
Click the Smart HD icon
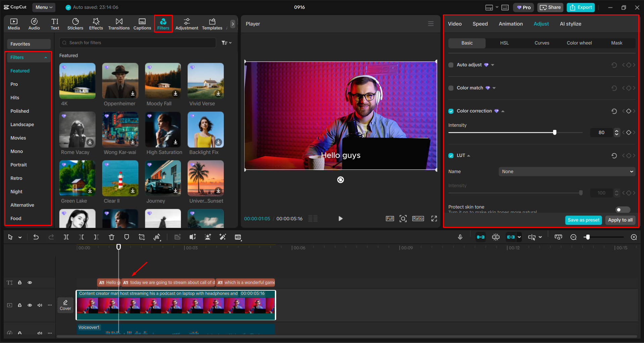238,237
